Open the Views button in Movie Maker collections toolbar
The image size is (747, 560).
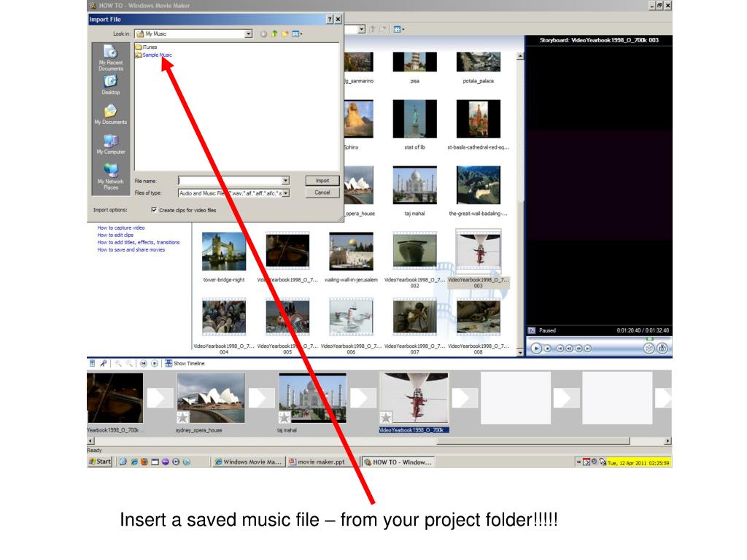pos(398,29)
